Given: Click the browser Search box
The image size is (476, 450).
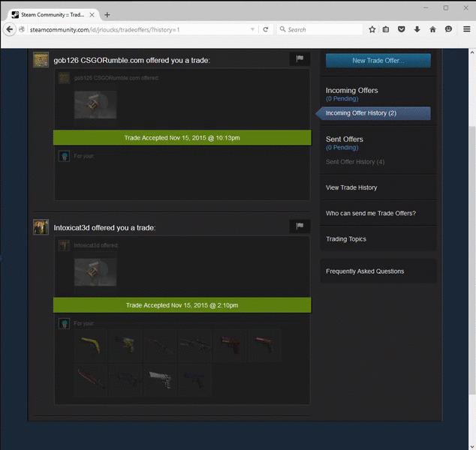Looking at the screenshot, I should (x=320, y=30).
